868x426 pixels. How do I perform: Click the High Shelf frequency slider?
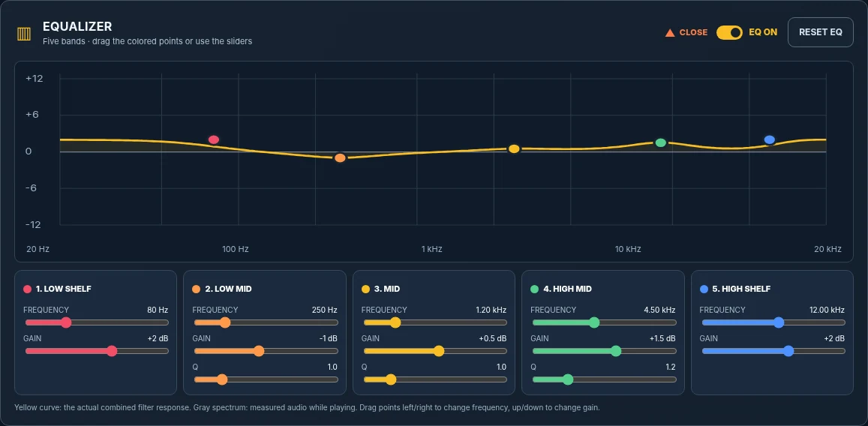(773, 322)
